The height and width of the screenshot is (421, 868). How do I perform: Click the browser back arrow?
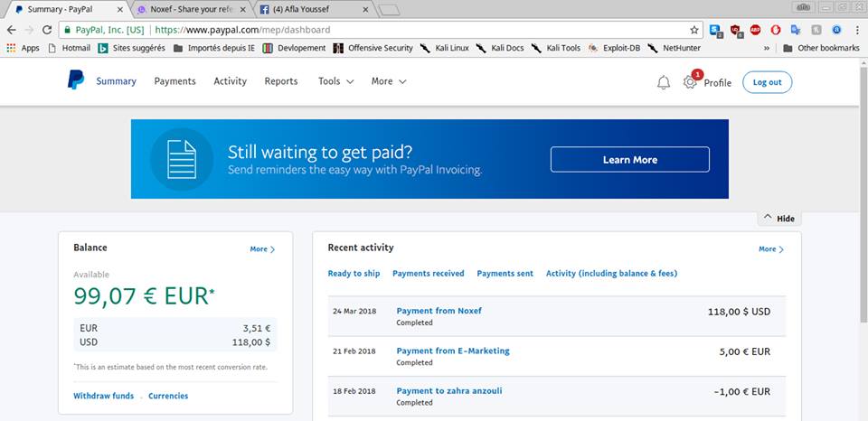pos(11,29)
